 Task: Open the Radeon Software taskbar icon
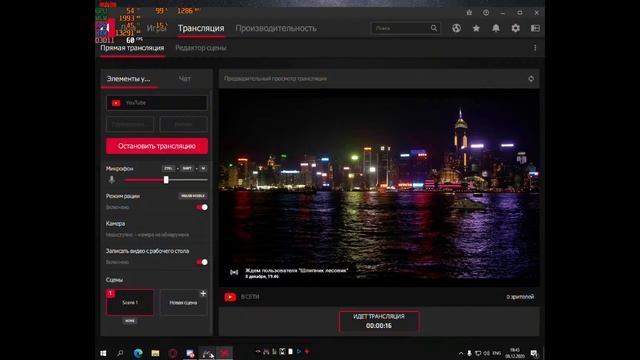click(x=224, y=353)
